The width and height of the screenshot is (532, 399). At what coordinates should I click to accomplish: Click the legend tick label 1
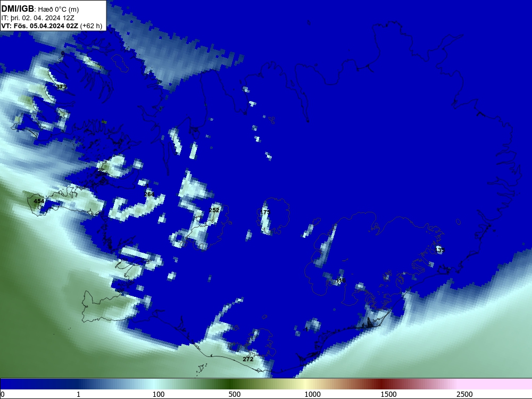click(x=78, y=394)
